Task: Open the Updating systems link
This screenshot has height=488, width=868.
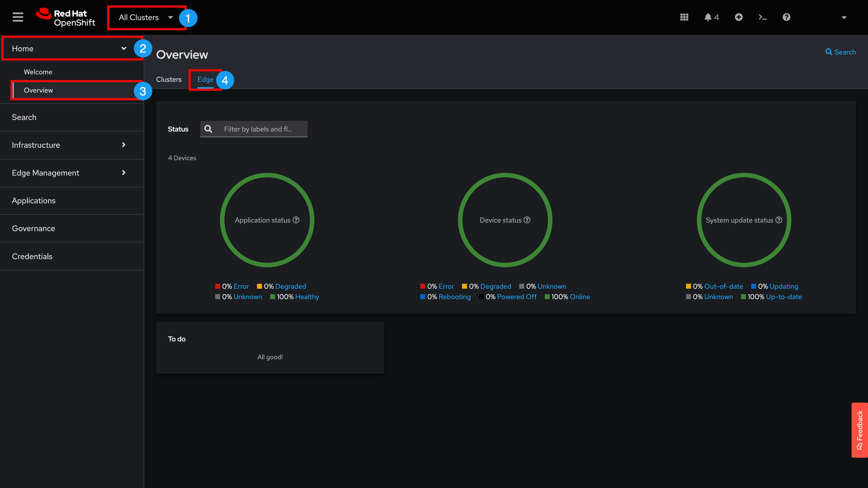Action: (x=784, y=286)
